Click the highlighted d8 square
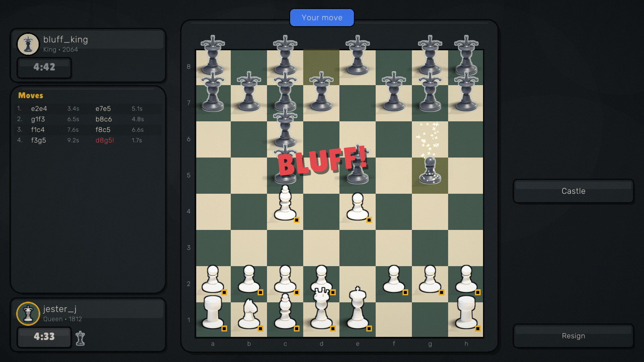Image resolution: width=644 pixels, height=362 pixels. [321, 67]
